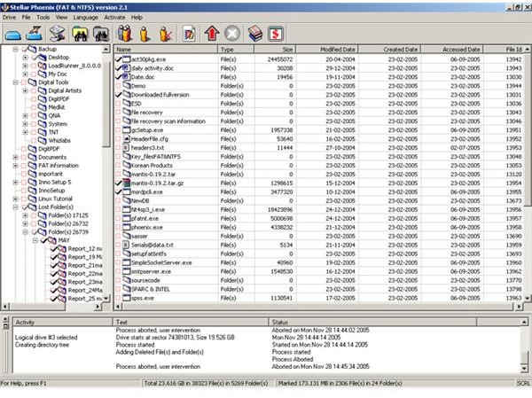Sort by the Accessed Date column header
Screen dimensions: 532x398
pyautogui.click(x=451, y=50)
